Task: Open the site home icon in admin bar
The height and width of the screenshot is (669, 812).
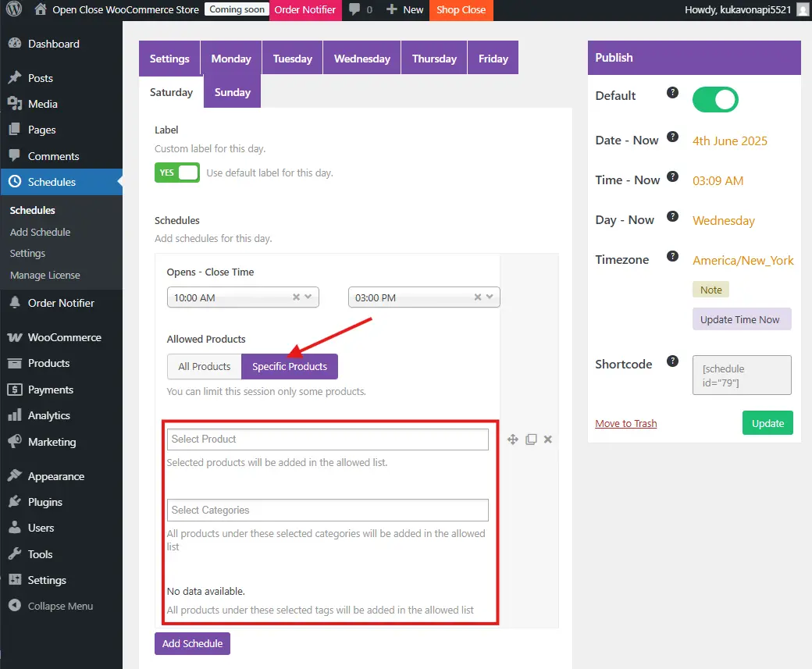Action: pyautogui.click(x=41, y=9)
